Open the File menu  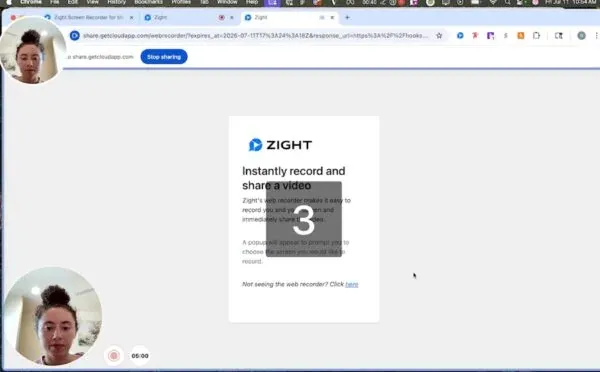click(x=55, y=2)
